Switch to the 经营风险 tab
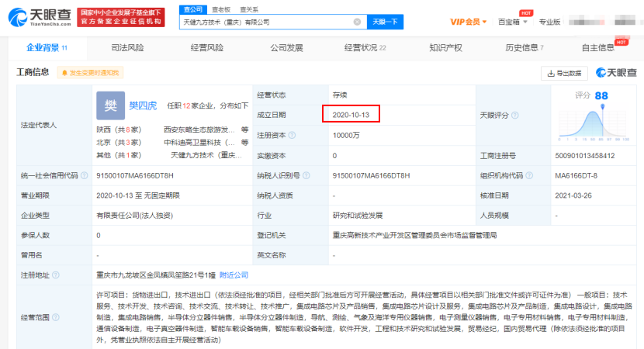Screen dimensions: 644x349 click(x=207, y=47)
